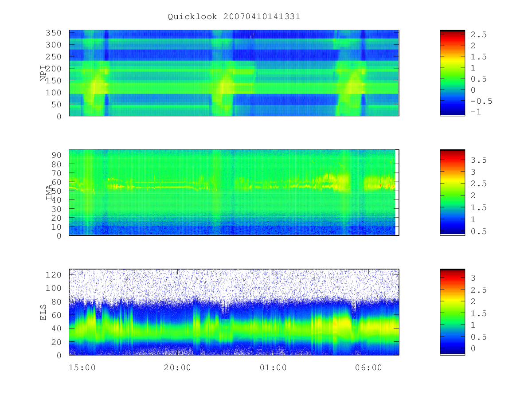The image size is (532, 399).
Task: Select the ELS axis label
Action: [43, 312]
